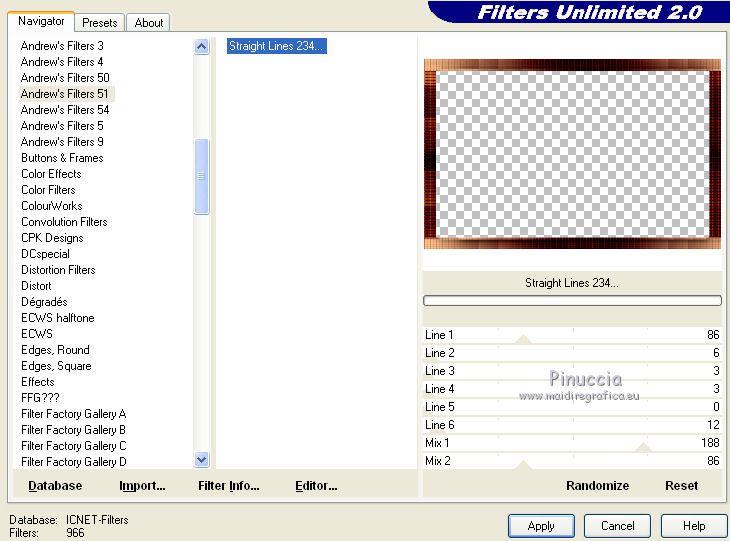This screenshot has width=730, height=541.
Task: Select the FFG??? category
Action: click(40, 398)
